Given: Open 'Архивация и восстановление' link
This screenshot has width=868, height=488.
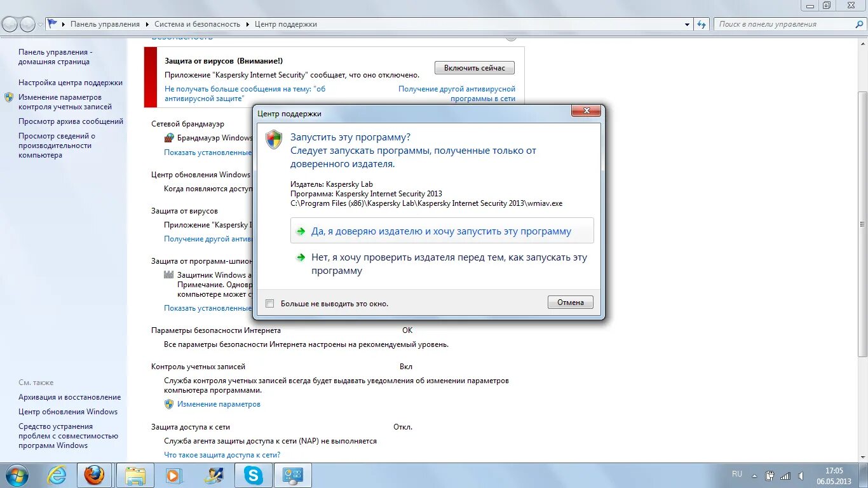Looking at the screenshot, I should 69,397.
